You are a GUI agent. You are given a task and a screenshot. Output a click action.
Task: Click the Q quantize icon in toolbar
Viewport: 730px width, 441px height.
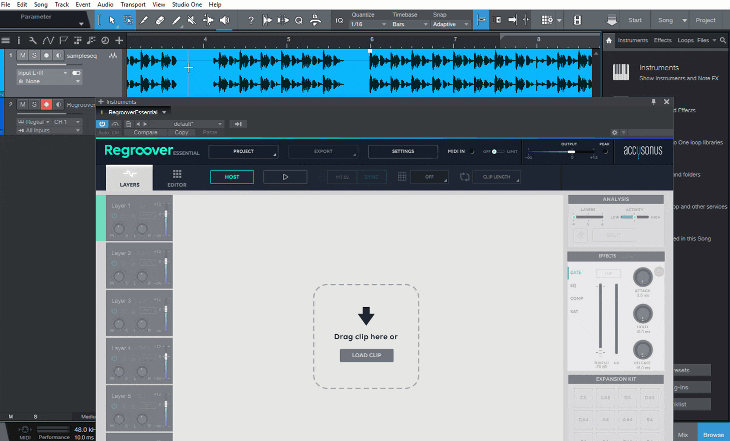tap(299, 20)
